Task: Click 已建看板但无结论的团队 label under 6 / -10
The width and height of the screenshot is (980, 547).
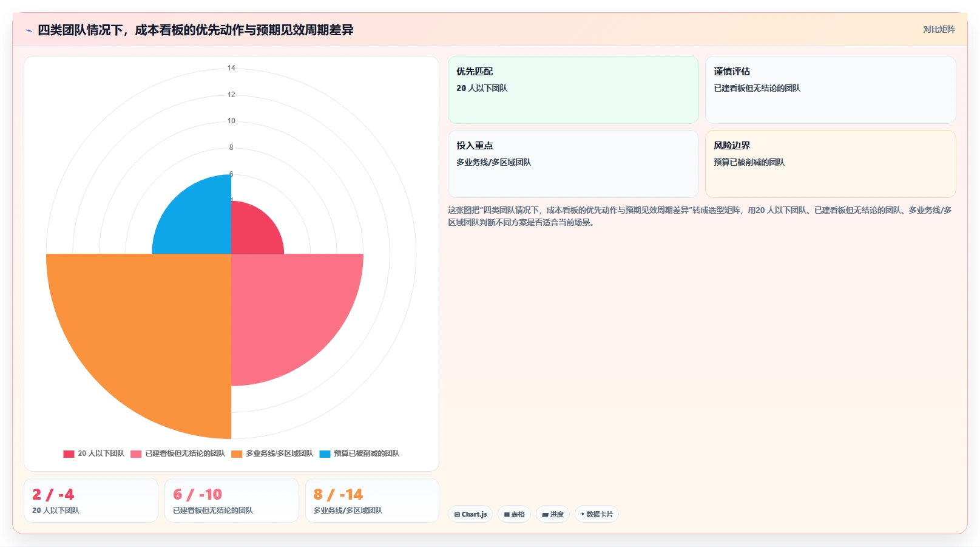Action: (x=213, y=511)
